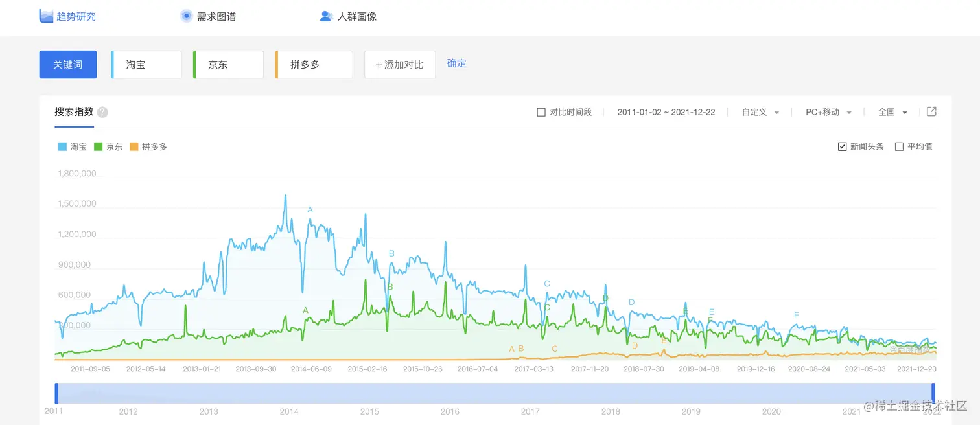Click the 淘宝 keyword input field

click(x=146, y=65)
